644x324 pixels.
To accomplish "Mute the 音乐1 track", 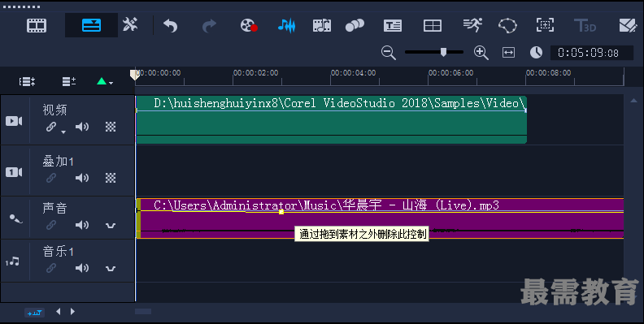I will pos(82,268).
